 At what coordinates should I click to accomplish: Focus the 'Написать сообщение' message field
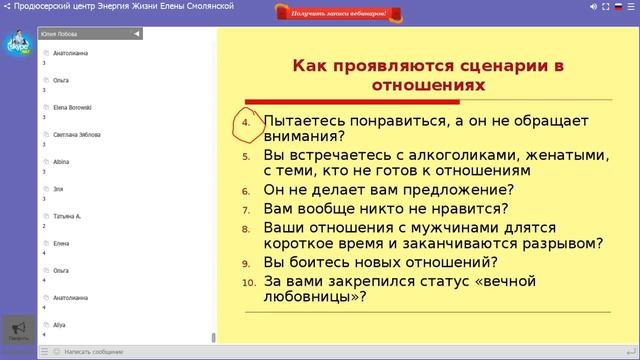pyautogui.click(x=343, y=351)
